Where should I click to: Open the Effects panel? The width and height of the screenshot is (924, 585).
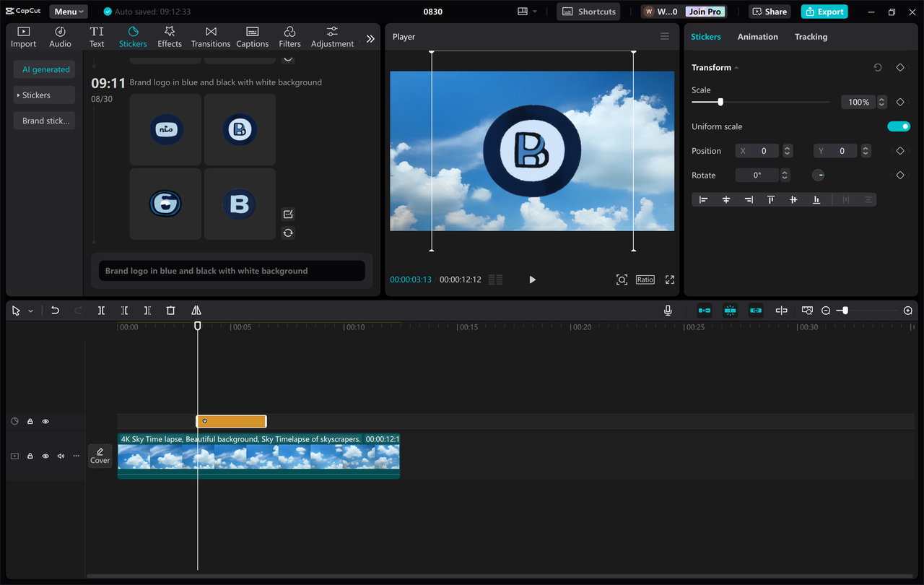pos(169,36)
